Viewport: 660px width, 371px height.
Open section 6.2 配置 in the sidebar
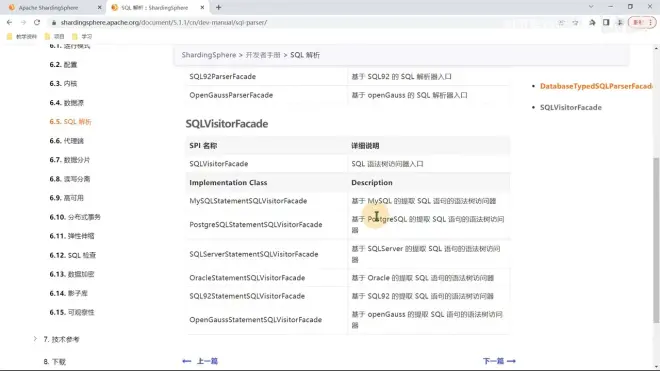coord(63,64)
